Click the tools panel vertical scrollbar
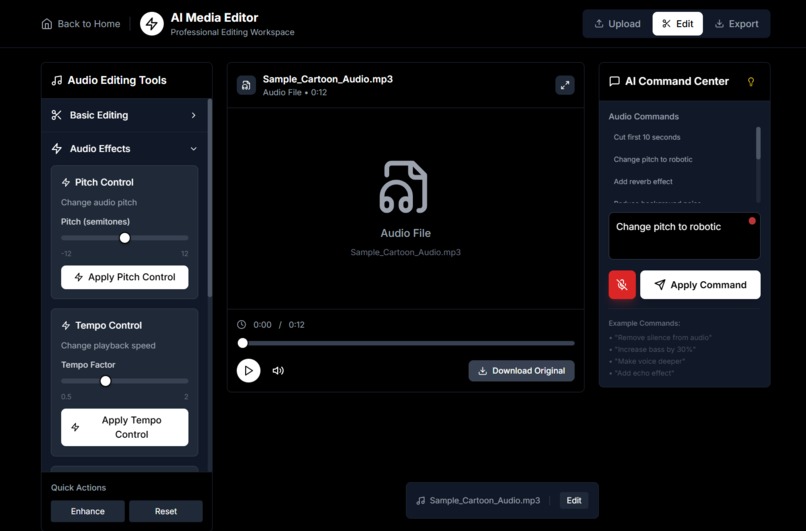 [210, 198]
